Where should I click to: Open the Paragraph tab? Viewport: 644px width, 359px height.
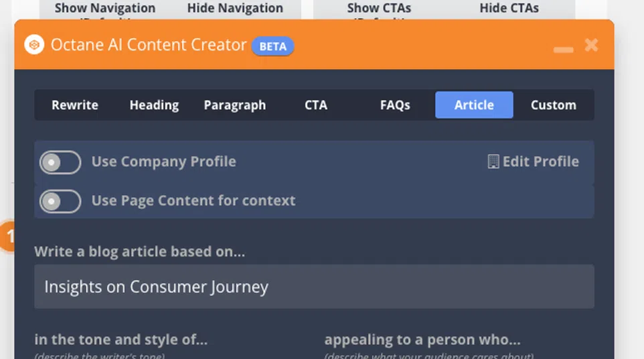[x=235, y=105]
